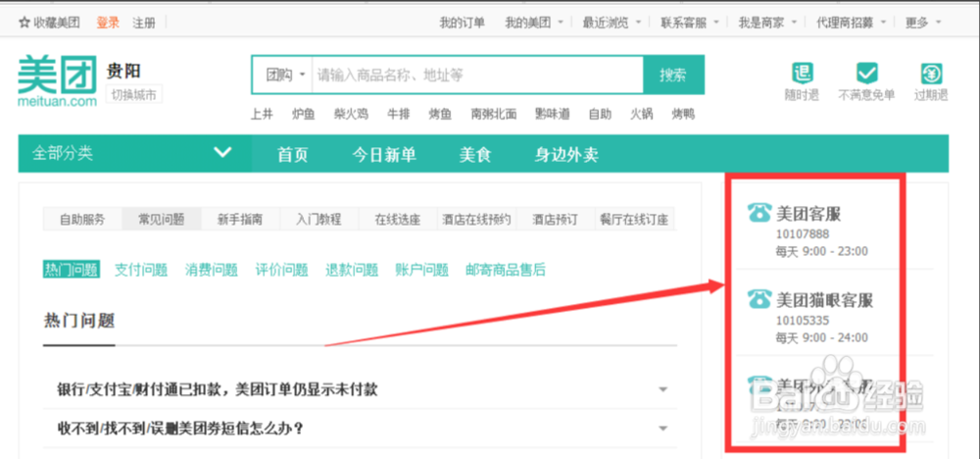Focus the product search input field
Viewport: 980px width, 459px height.
[x=477, y=76]
